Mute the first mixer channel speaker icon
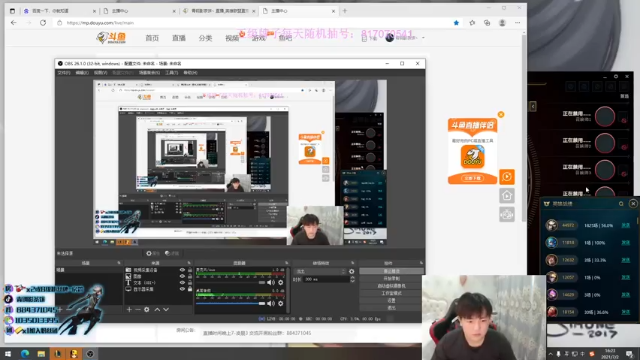This screenshot has width=640, height=360. pos(271,282)
